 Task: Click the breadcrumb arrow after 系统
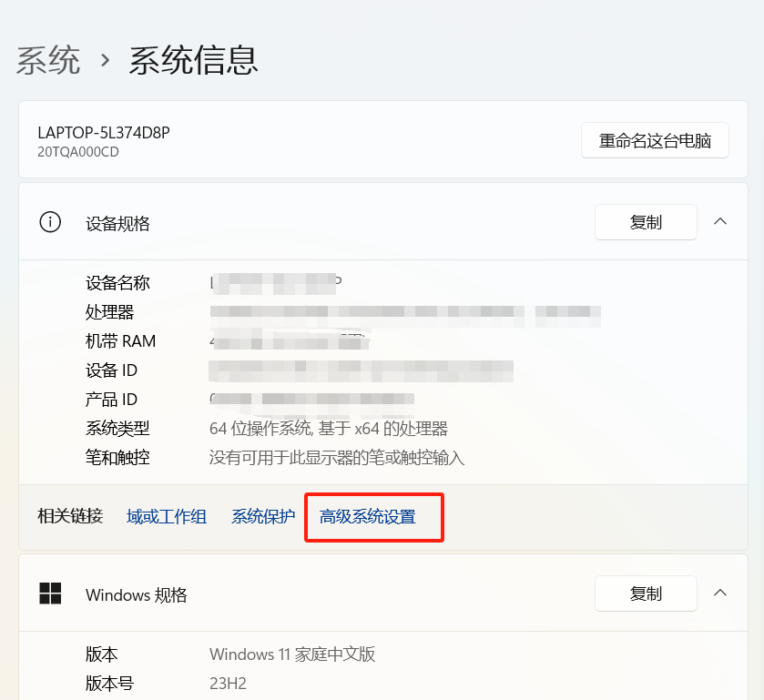pos(106,60)
